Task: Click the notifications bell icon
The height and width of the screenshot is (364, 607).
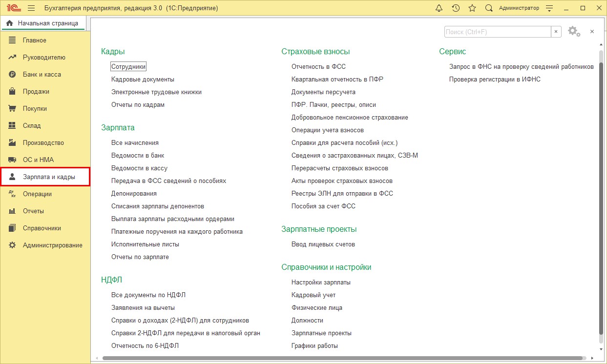Action: pos(439,8)
